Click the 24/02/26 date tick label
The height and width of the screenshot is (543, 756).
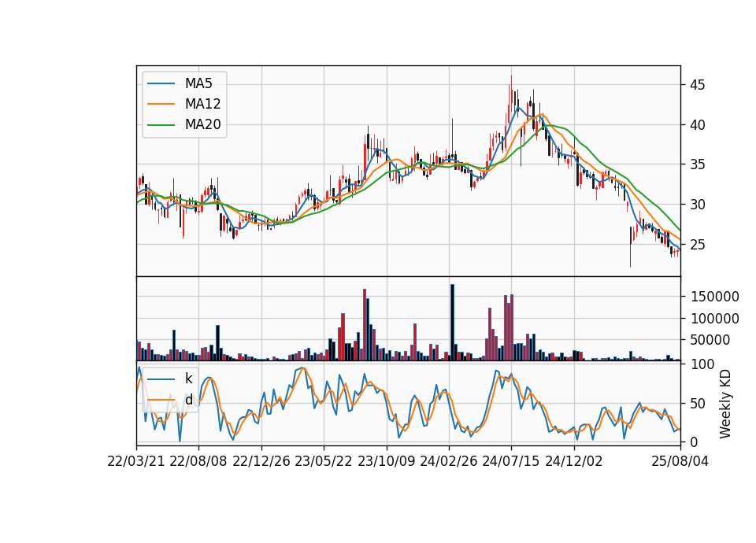coord(448,461)
